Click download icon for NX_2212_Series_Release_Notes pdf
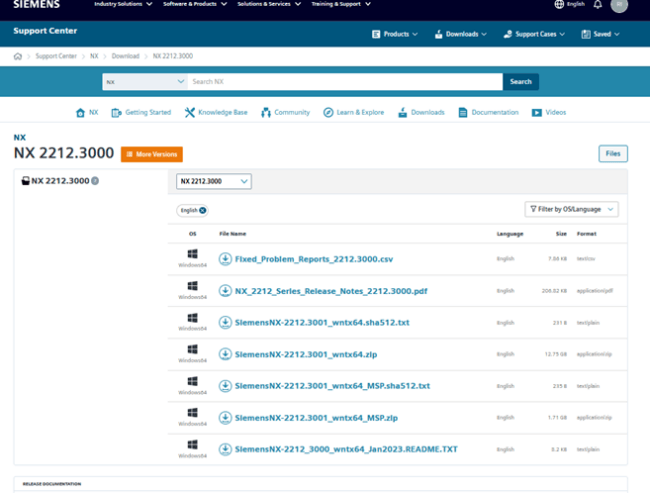Viewport: 650px width, 493px height. point(225,291)
